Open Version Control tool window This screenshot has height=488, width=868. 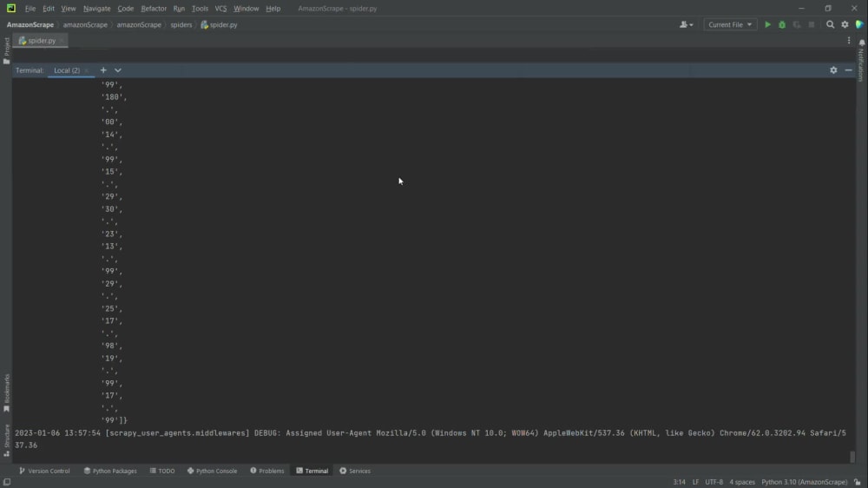click(x=44, y=471)
